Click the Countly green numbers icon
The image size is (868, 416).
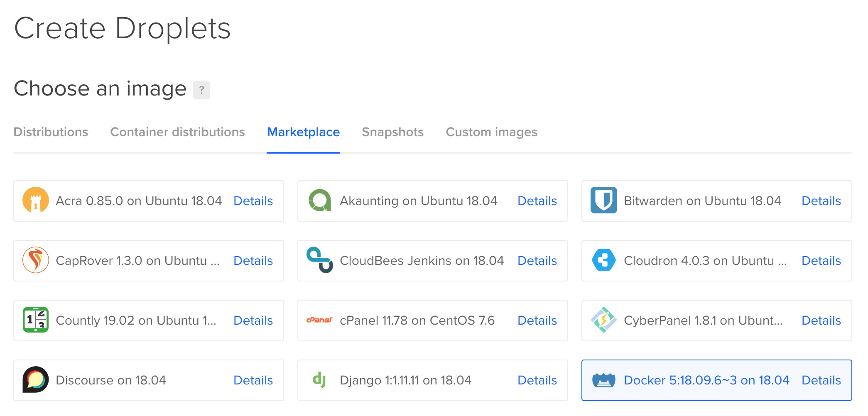pos(36,320)
